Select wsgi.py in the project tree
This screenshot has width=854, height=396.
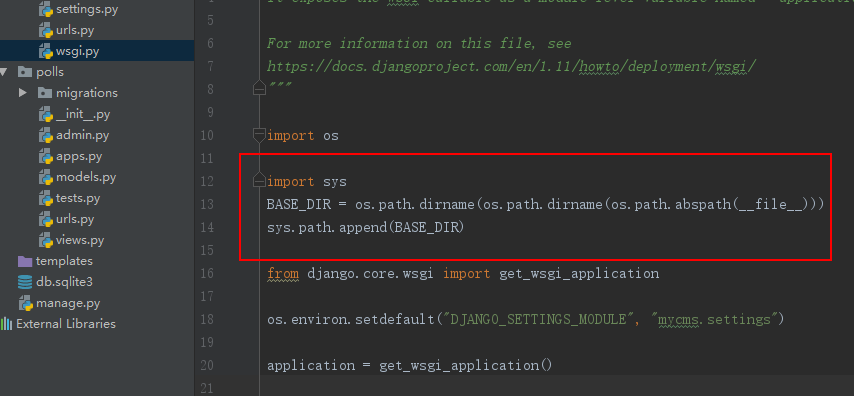[x=77, y=51]
